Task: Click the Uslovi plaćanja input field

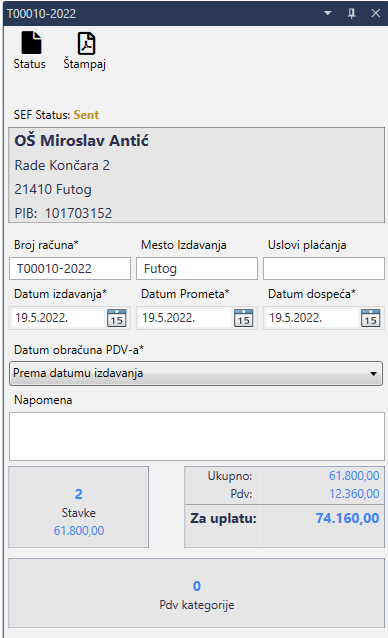Action: 324,269
